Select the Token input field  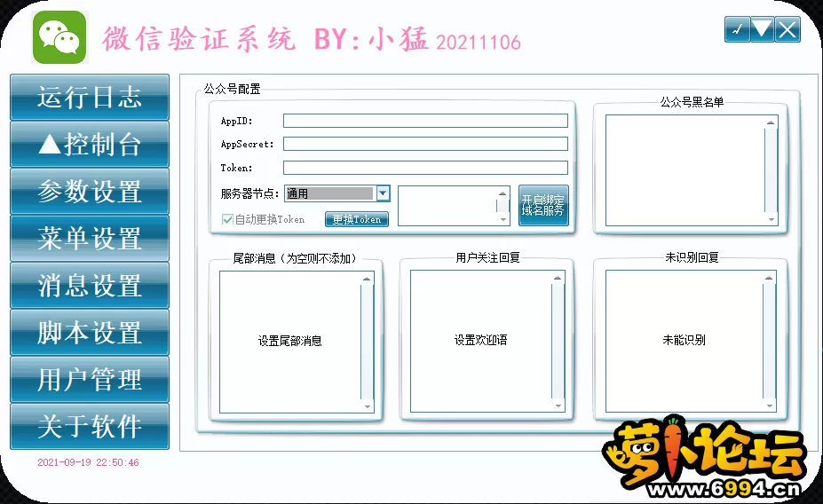click(x=425, y=168)
